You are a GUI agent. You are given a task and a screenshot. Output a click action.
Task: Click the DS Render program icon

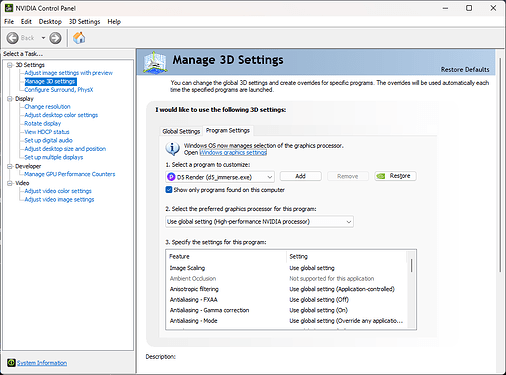[171, 177]
